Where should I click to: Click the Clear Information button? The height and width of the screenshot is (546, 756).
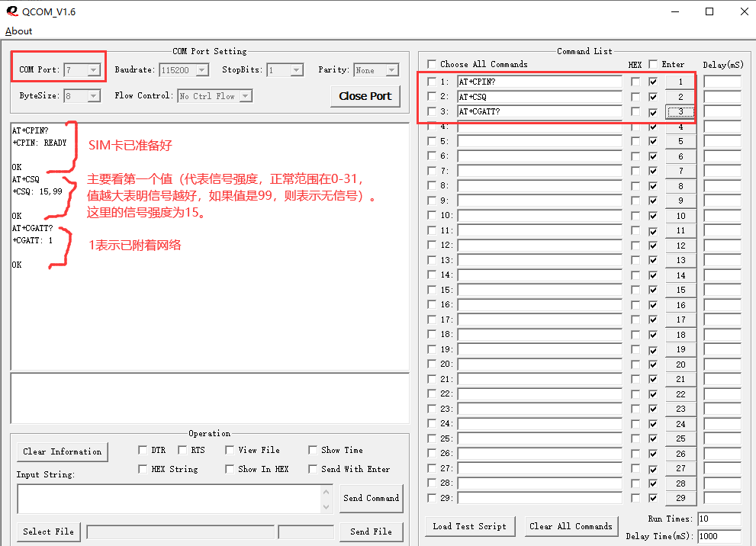tap(62, 451)
